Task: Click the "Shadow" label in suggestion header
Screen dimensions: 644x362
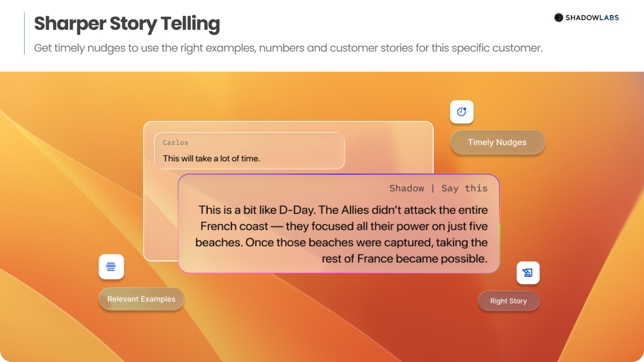Action: (407, 189)
